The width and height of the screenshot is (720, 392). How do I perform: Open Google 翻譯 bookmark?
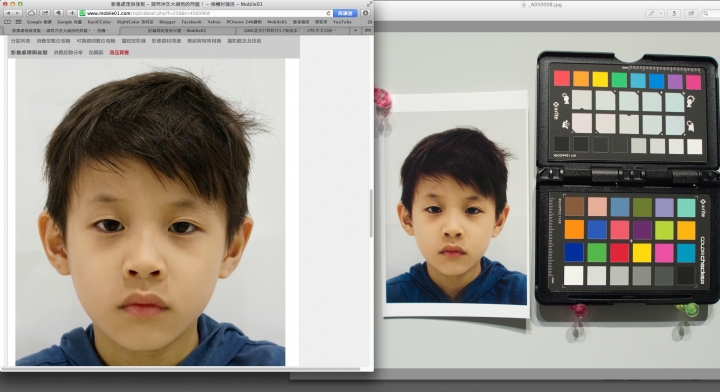pyautogui.click(x=39, y=22)
